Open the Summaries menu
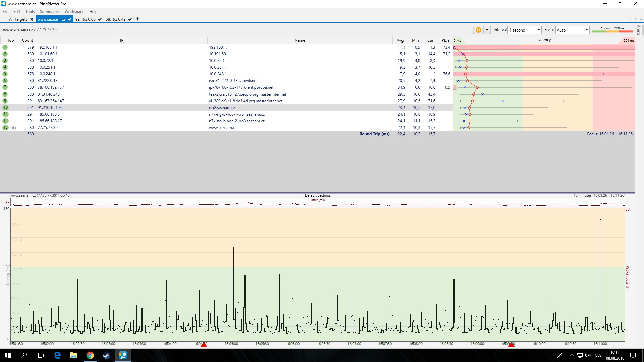Screen dimensions: 644x362 (x=49, y=12)
